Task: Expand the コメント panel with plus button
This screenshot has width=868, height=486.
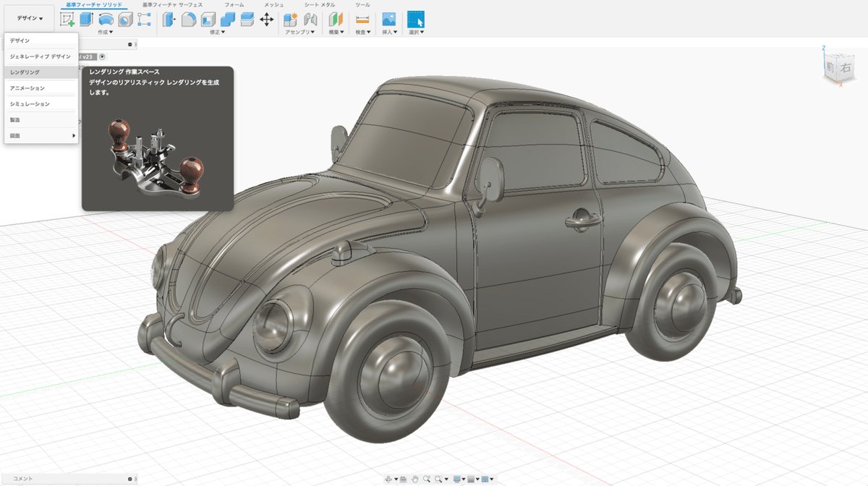Action: click(x=129, y=479)
